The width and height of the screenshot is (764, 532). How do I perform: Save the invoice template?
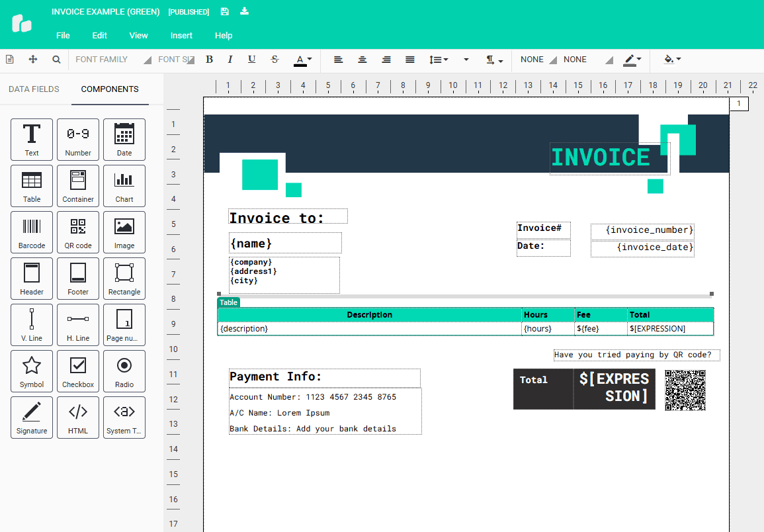pos(224,11)
